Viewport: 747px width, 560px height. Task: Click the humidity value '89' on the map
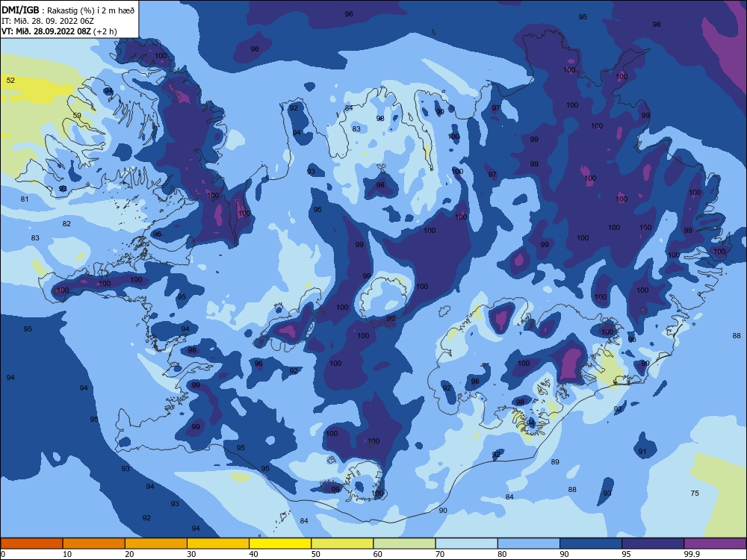pos(555,462)
